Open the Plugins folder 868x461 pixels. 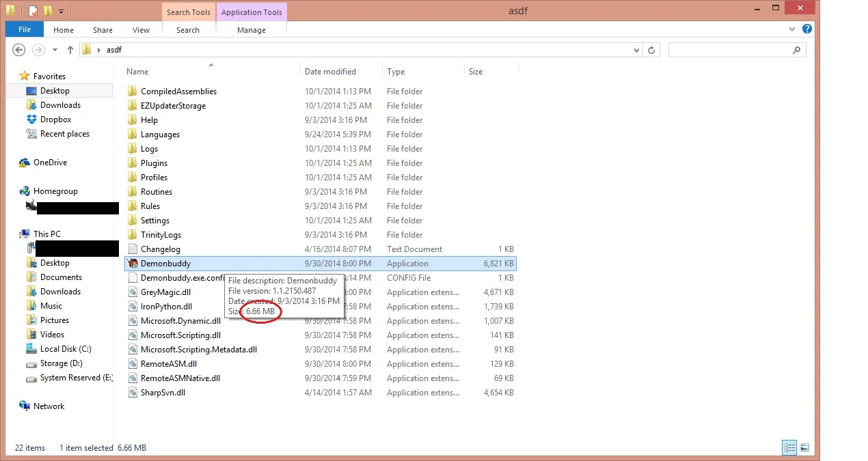(154, 163)
